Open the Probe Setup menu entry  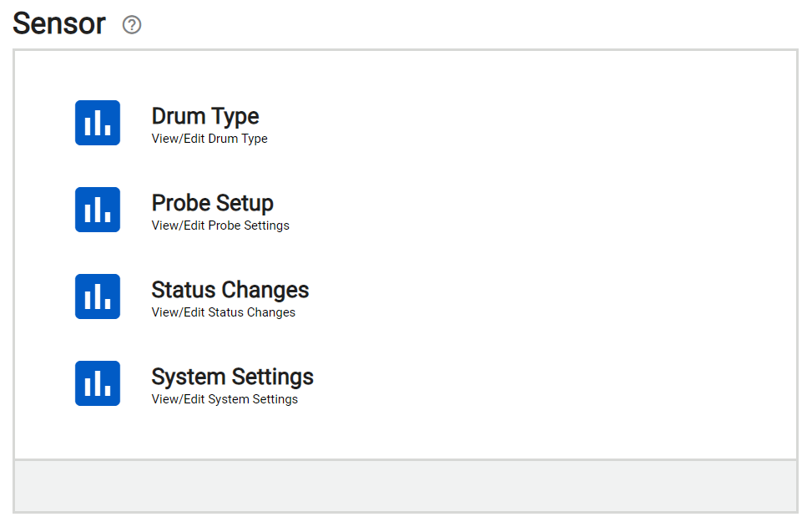tap(212, 203)
